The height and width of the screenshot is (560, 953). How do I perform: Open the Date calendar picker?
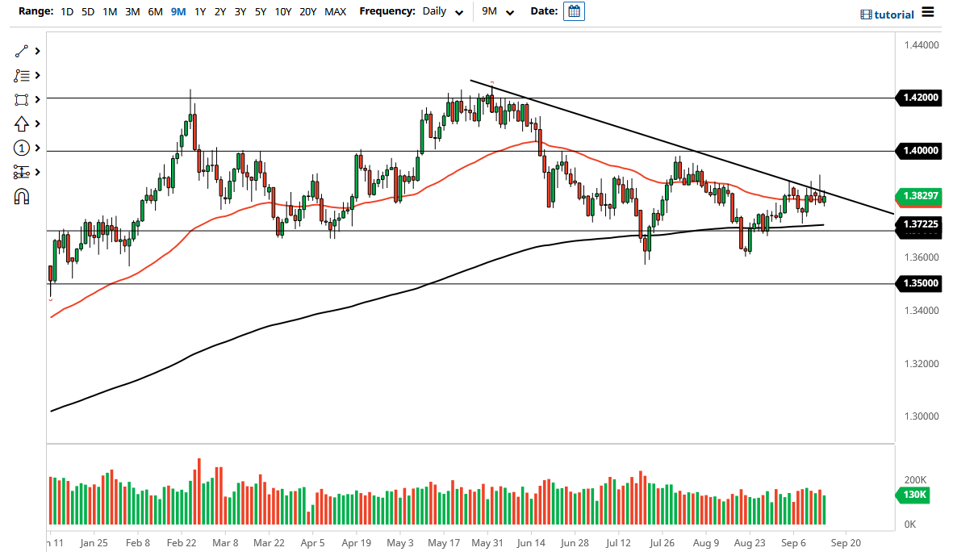pyautogui.click(x=574, y=11)
